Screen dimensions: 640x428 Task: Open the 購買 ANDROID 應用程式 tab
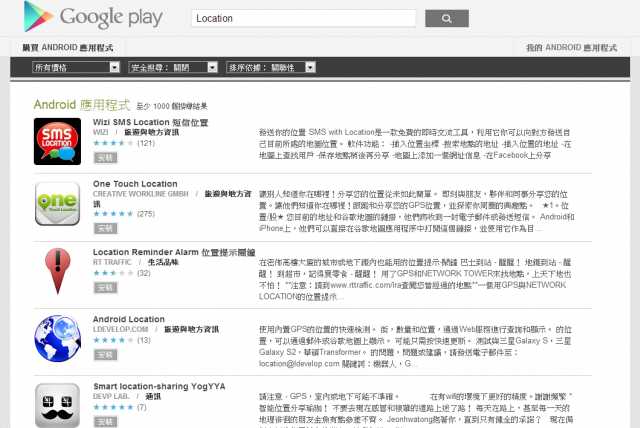68,48
